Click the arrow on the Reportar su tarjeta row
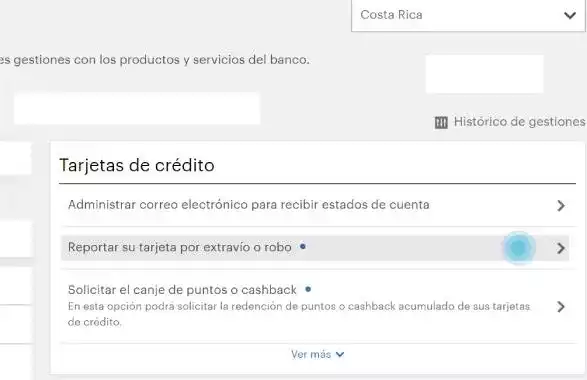The image size is (587, 380). [x=560, y=248]
